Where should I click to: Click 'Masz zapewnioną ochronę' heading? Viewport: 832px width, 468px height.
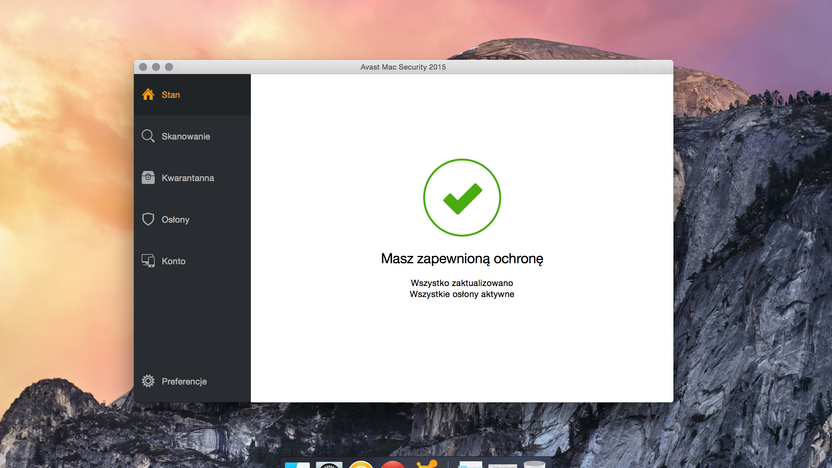click(462, 258)
